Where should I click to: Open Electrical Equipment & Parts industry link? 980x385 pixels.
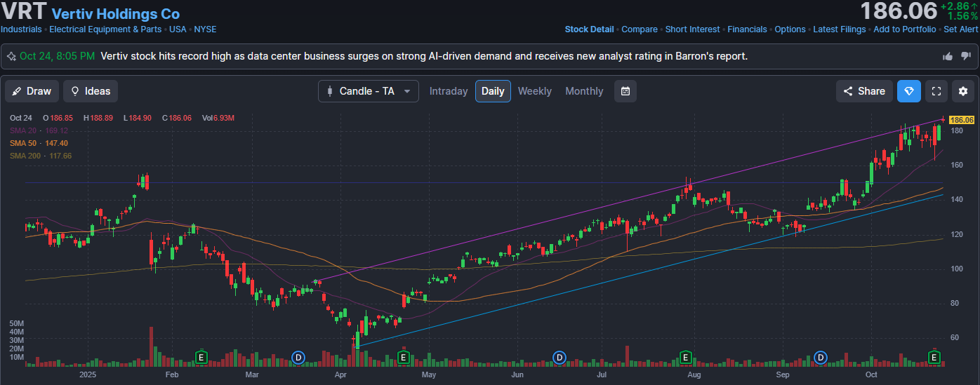(105, 29)
